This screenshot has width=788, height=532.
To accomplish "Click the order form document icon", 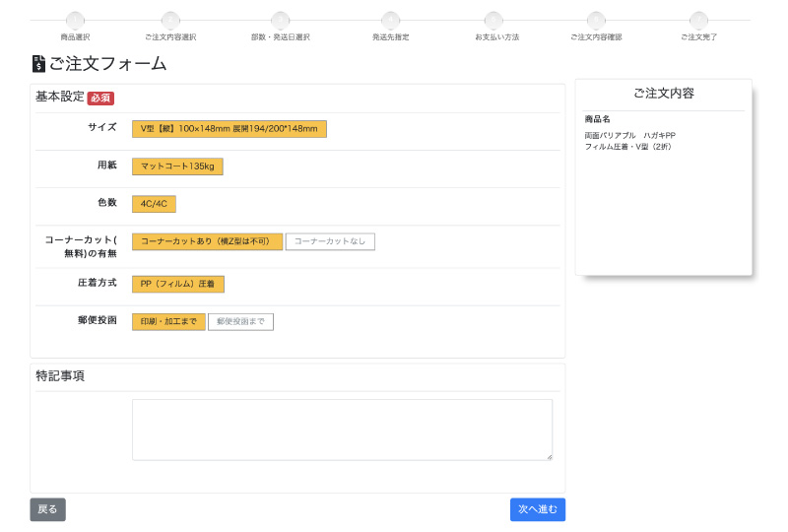I will [x=38, y=64].
